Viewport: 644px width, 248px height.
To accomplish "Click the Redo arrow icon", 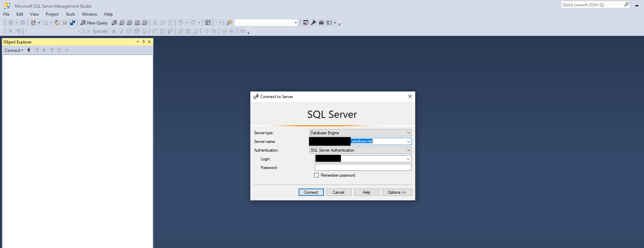I will [193, 23].
